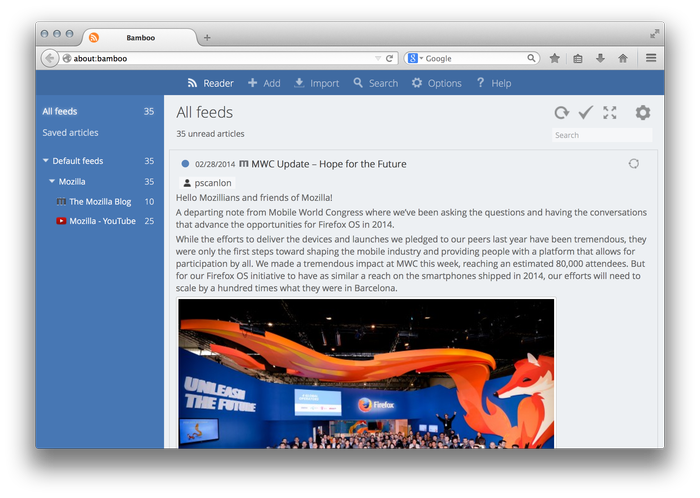Viewport: 700px width, 498px height.
Task: Select Mozilla - YouTube feed
Action: [102, 220]
